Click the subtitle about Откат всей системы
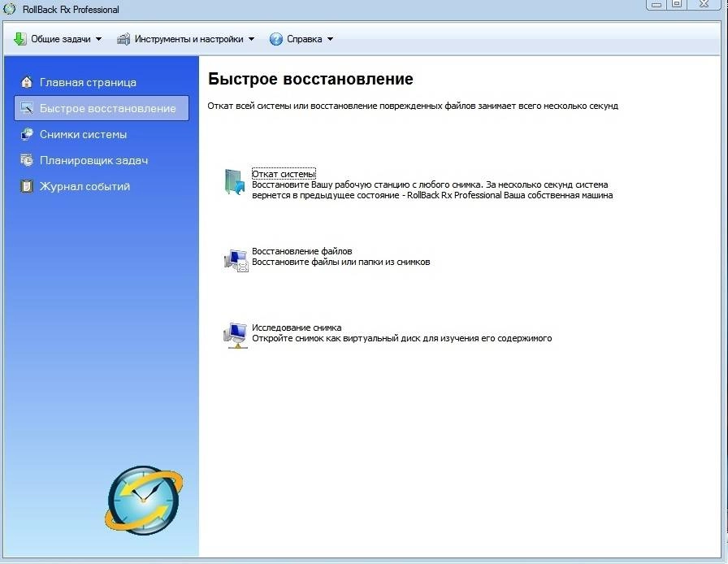Image resolution: width=728 pixels, height=564 pixels. 413,106
